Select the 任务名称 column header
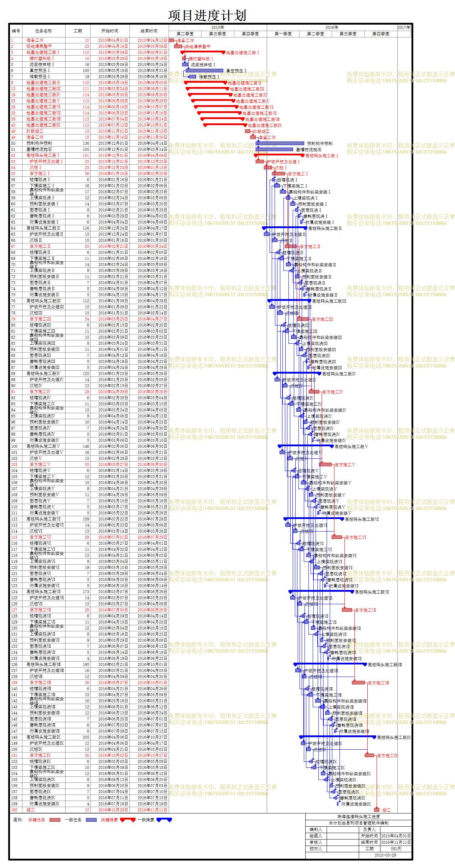 coord(44,31)
